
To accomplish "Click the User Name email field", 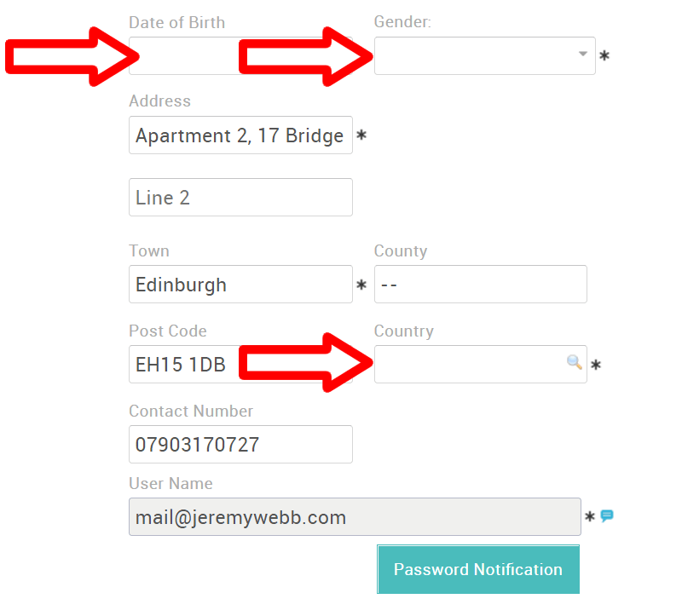I will tap(355, 516).
